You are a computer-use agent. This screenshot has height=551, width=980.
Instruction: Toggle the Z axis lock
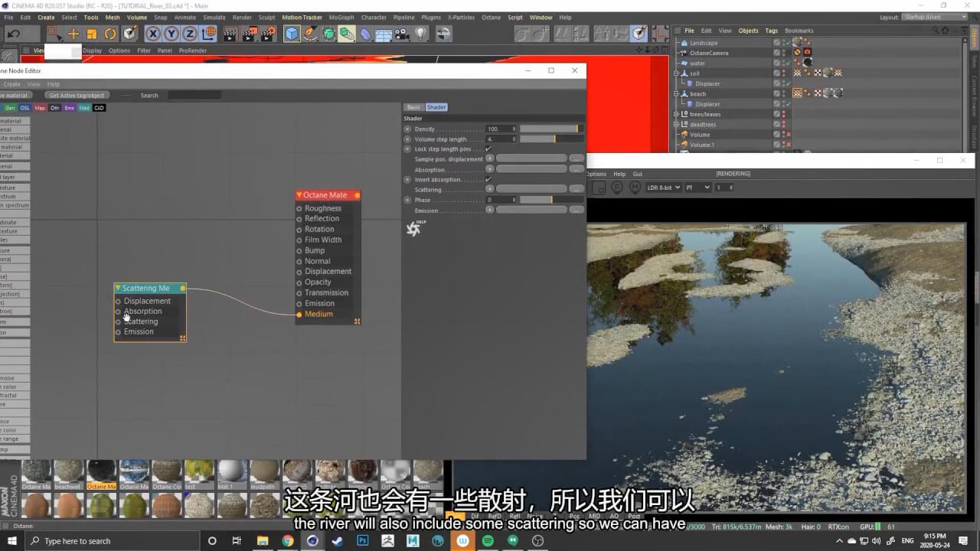[190, 34]
